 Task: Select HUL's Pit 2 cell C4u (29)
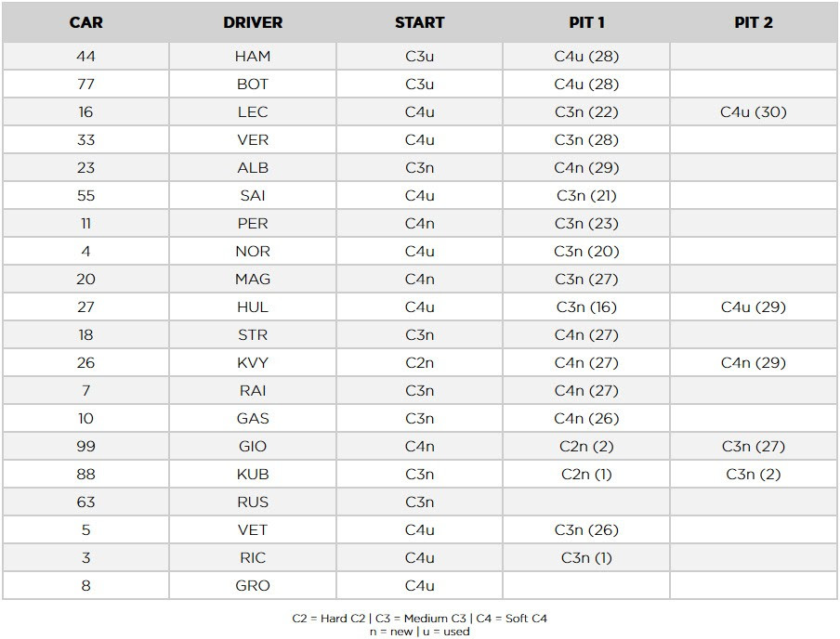click(754, 306)
